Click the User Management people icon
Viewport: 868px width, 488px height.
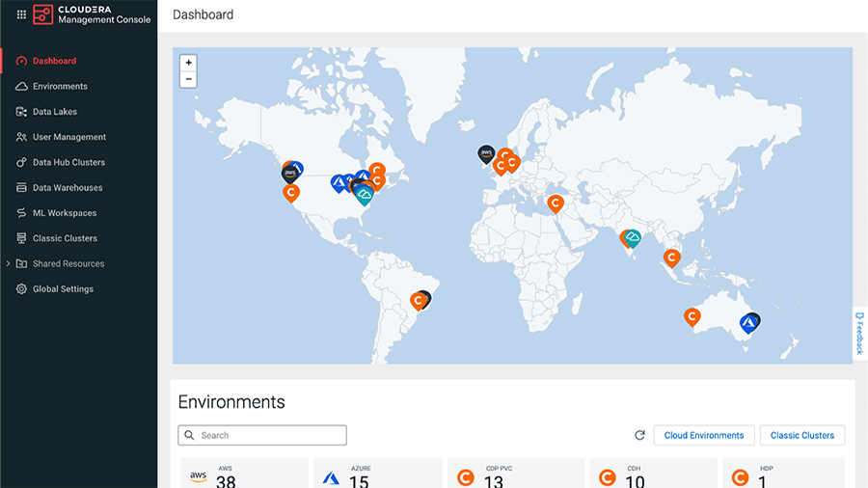(x=21, y=137)
